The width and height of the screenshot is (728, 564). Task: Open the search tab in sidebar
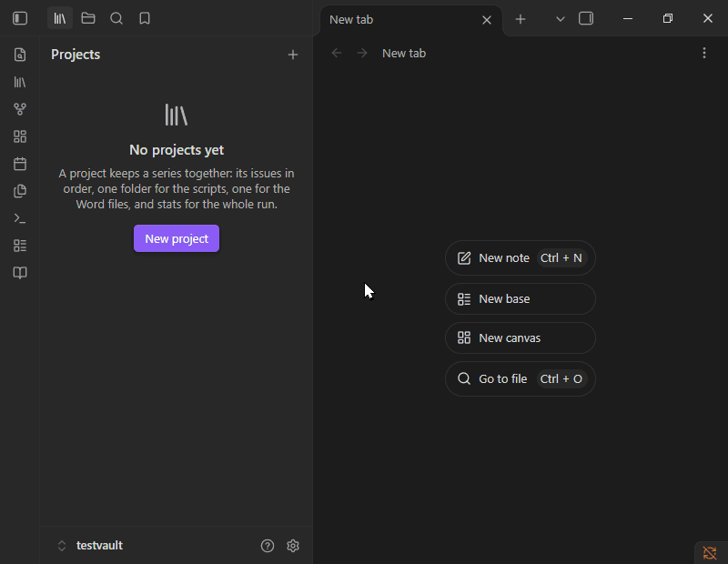tap(116, 18)
